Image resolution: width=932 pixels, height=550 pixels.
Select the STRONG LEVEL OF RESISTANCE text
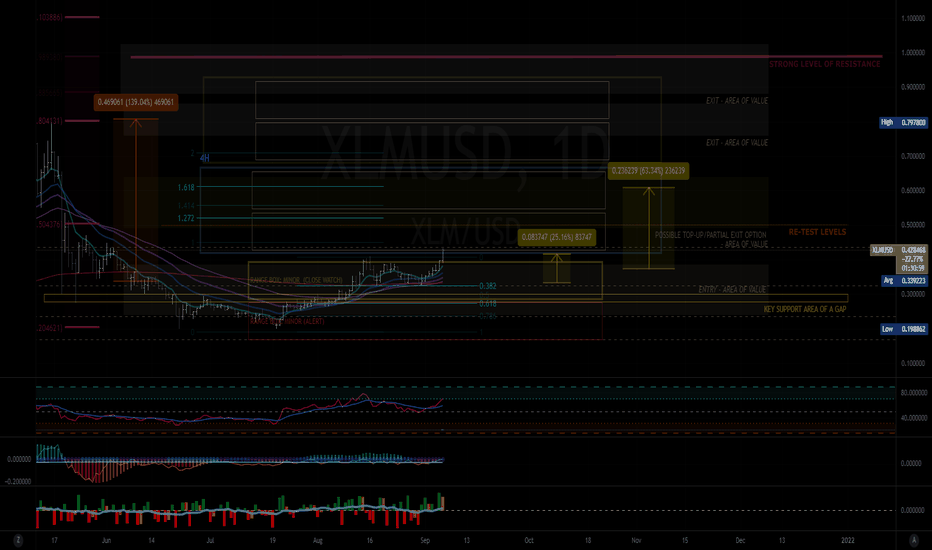824,64
